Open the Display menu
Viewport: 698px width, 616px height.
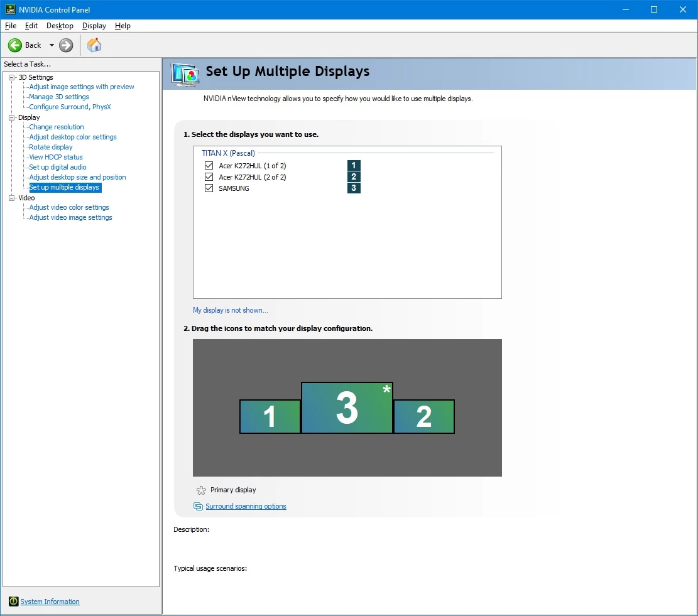tap(94, 26)
